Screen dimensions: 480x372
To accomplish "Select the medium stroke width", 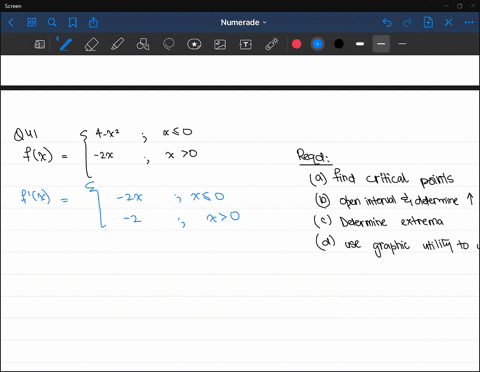I will coord(381,44).
